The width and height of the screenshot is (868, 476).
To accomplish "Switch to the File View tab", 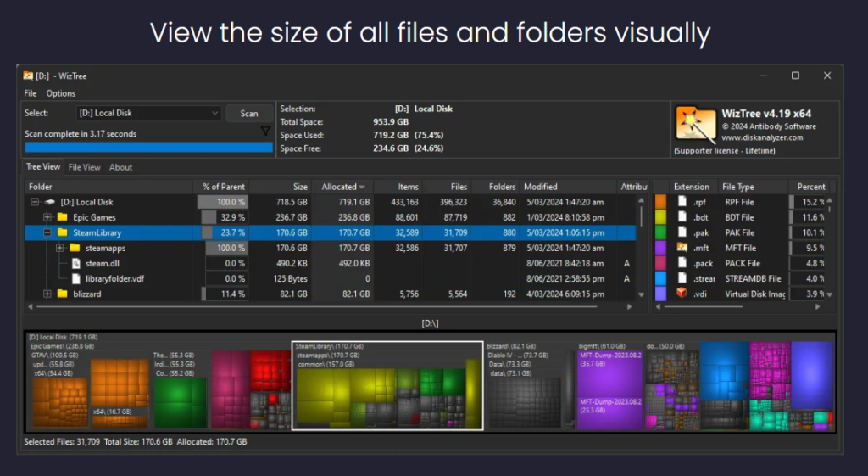I will click(x=84, y=167).
